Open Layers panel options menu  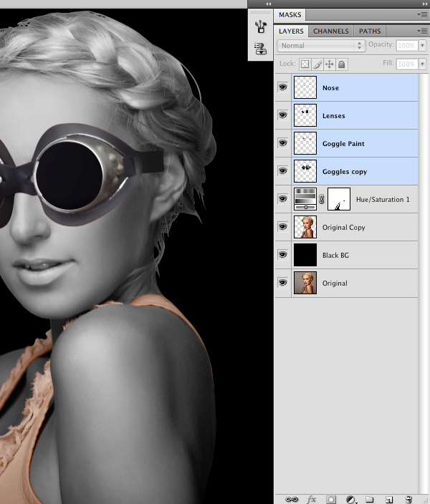(422, 31)
